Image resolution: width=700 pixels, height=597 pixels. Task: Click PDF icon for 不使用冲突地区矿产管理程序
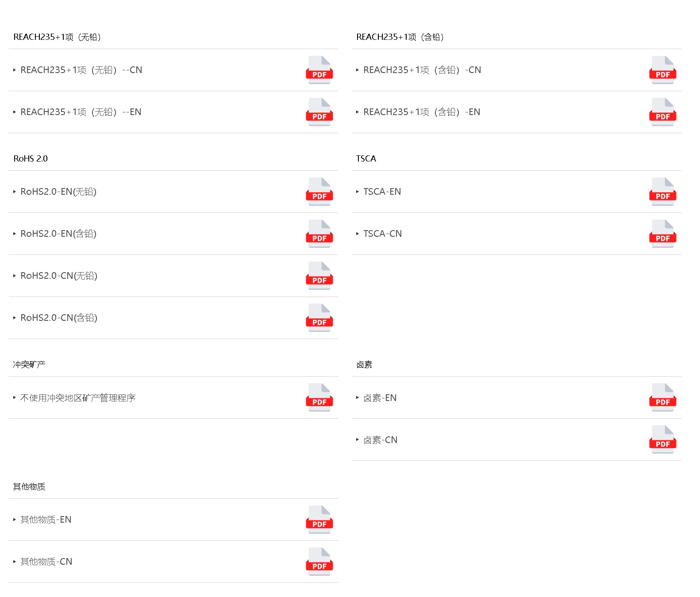tap(319, 397)
